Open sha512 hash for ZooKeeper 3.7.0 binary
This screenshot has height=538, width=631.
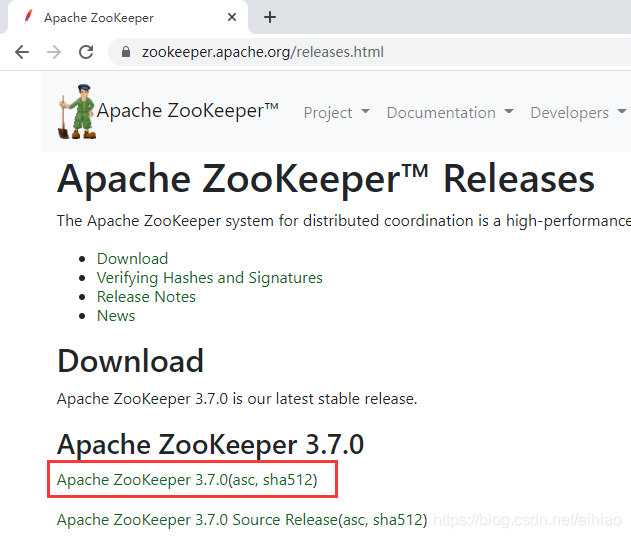click(288, 480)
